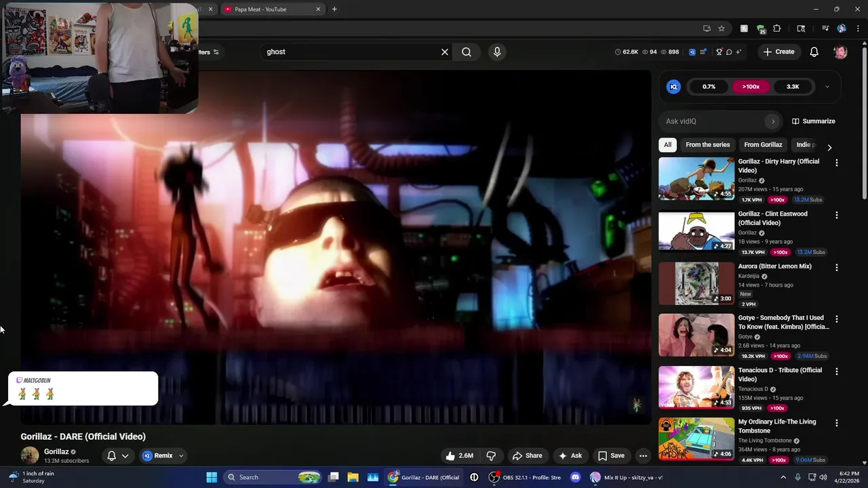
Task: Open Gotye - Somebody That I Used To Know thumbnail
Action: tap(696, 335)
